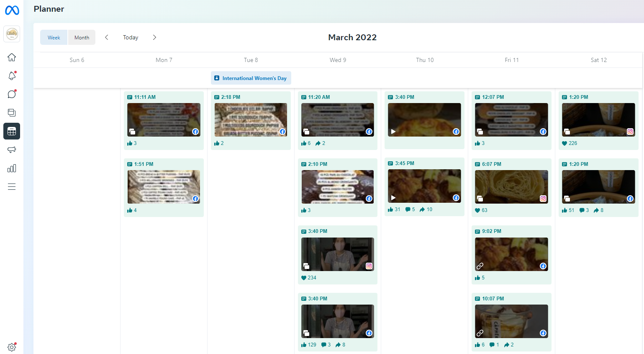Viewport: 644px width, 354px height.
Task: Click 6 likes on Wednesday 11:20 AM post
Action: coord(306,143)
